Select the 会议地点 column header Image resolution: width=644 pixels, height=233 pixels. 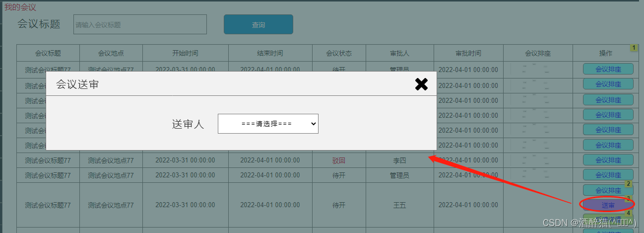click(x=111, y=53)
